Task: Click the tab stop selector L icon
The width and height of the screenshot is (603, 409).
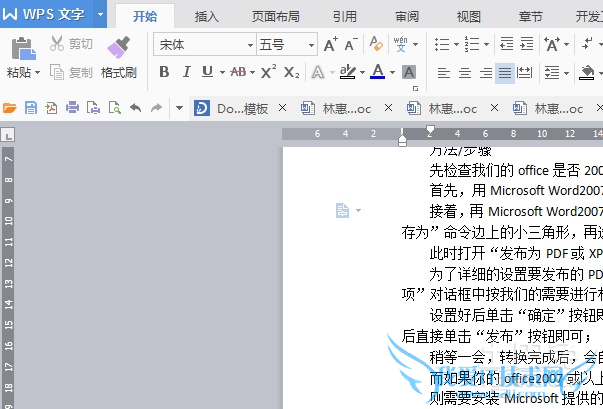Action: click(x=8, y=135)
